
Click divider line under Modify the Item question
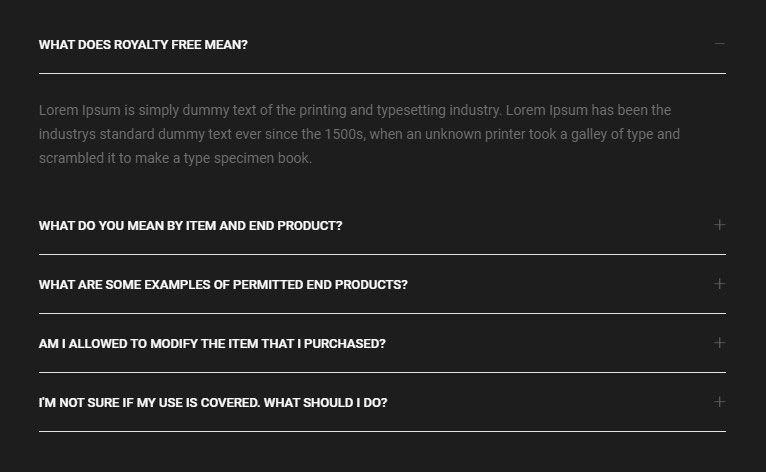[x=382, y=372]
